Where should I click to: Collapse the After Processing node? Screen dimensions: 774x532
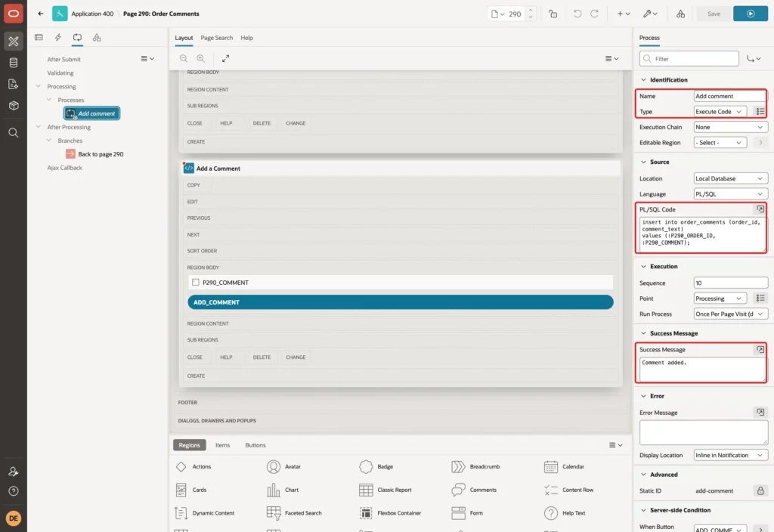pos(39,126)
